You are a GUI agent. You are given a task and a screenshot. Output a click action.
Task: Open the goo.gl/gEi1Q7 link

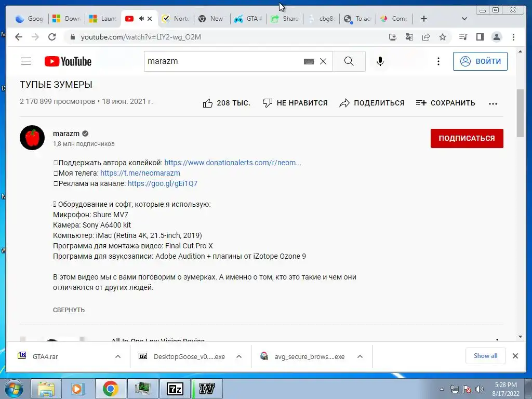coord(163,183)
